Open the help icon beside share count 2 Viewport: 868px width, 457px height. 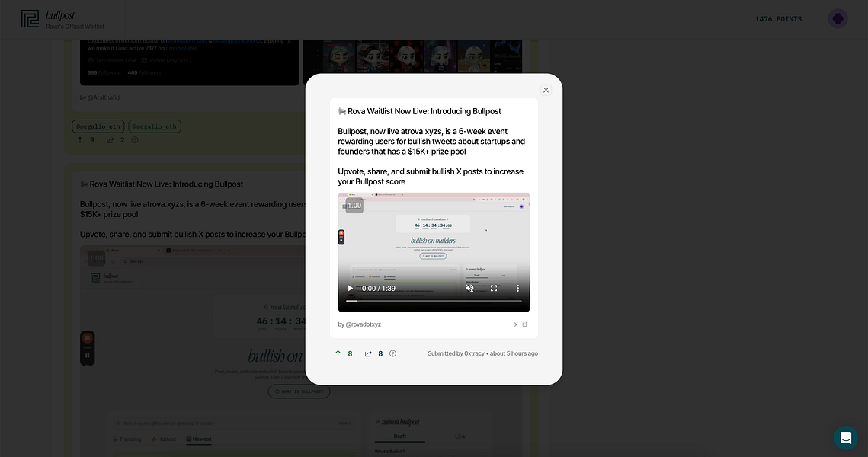(135, 140)
